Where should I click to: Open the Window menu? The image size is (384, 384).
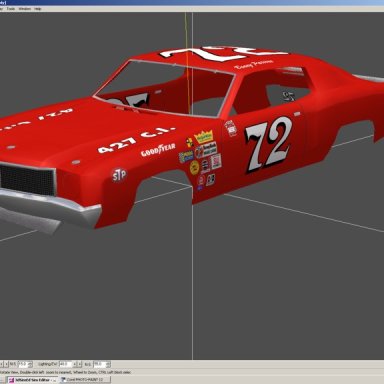coord(25,9)
